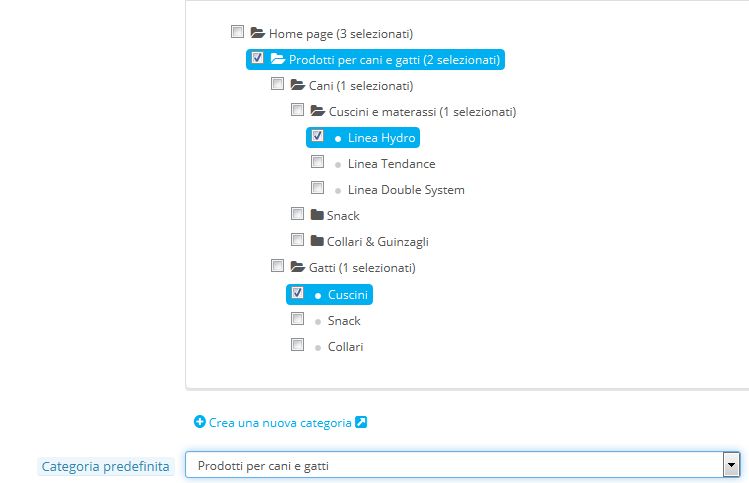Click the plus icon beside Crea una nuova categoria
This screenshot has height=483, width=749.
point(200,422)
